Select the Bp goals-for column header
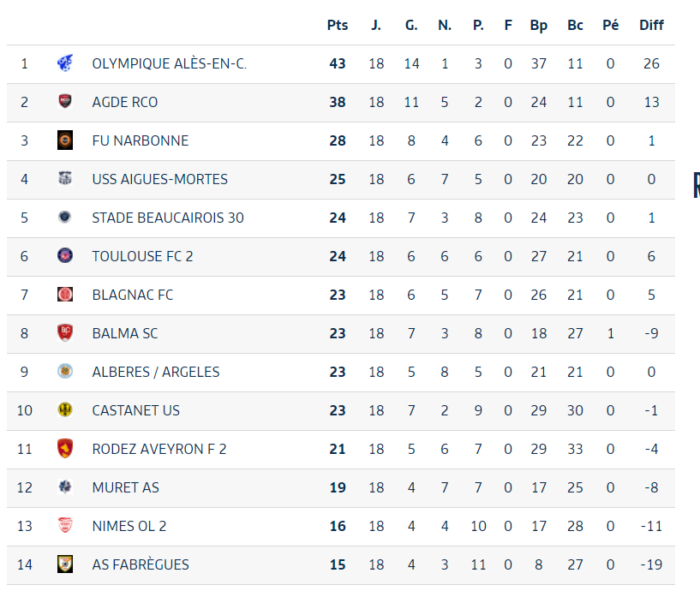This screenshot has height=603, width=700. tap(539, 26)
